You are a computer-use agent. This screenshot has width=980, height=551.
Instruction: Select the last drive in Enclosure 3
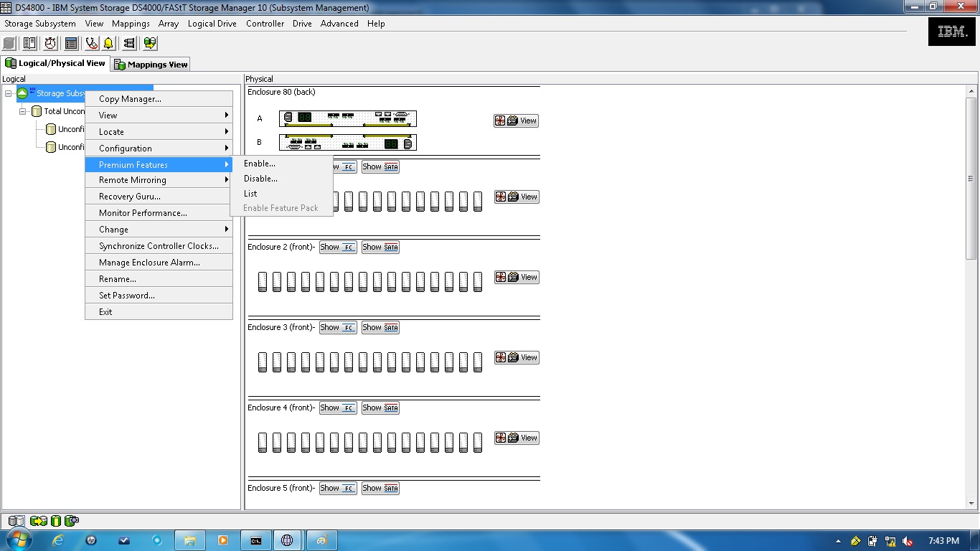point(478,362)
